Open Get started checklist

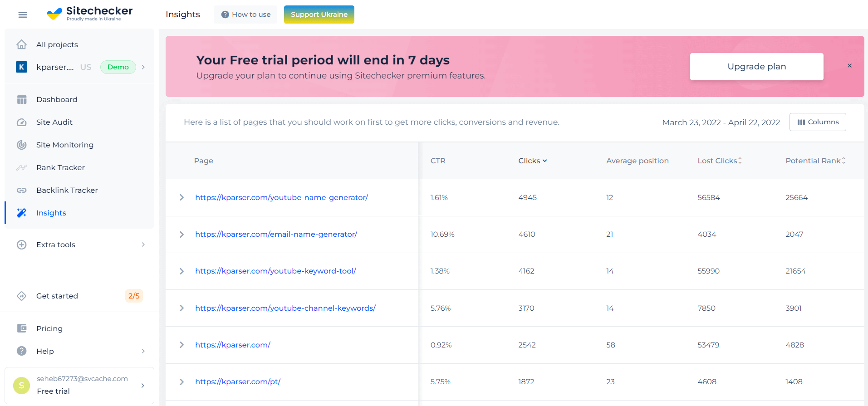click(x=57, y=296)
